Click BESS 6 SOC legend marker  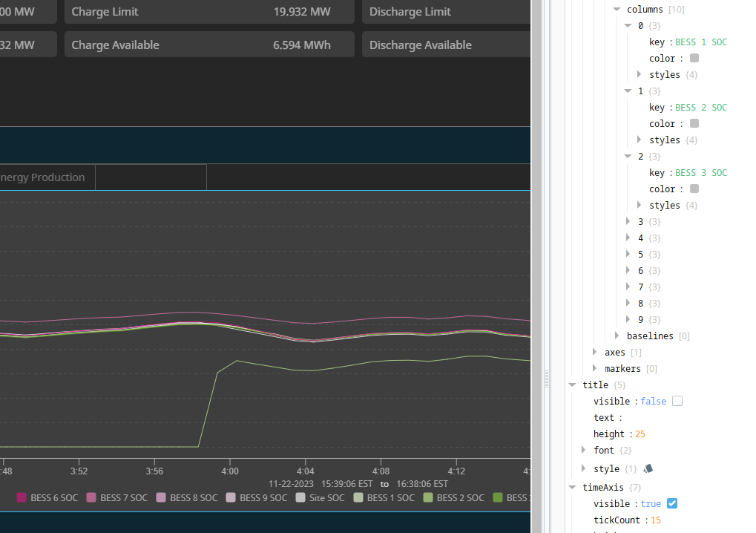[22, 497]
